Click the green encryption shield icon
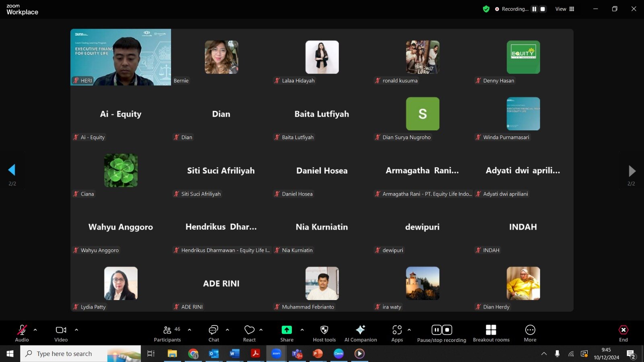Image resolution: width=644 pixels, height=362 pixels. (486, 9)
